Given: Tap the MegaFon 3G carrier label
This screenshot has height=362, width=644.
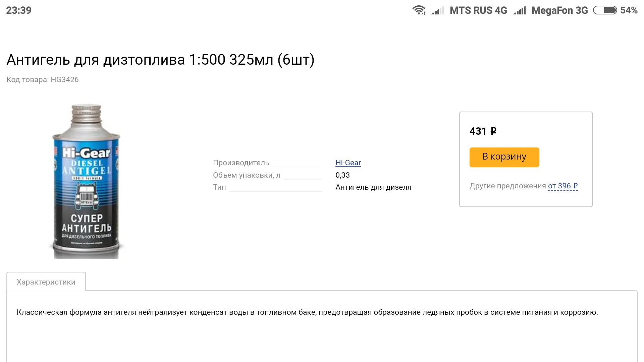Looking at the screenshot, I should [559, 10].
